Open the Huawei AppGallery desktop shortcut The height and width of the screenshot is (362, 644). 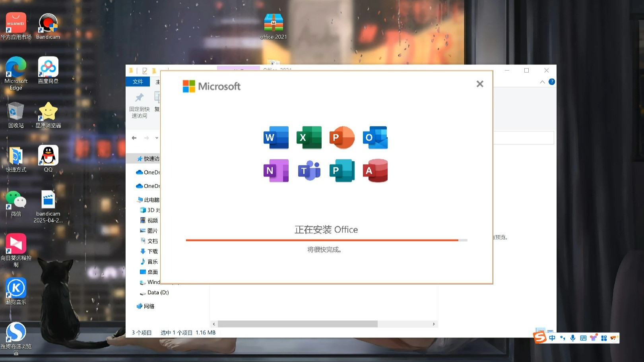click(16, 26)
